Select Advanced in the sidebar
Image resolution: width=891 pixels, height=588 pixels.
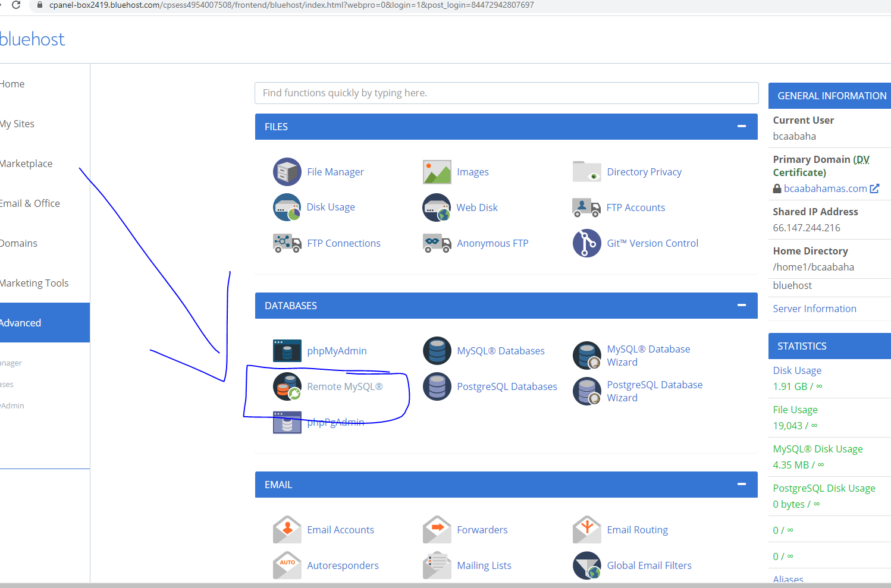(21, 323)
